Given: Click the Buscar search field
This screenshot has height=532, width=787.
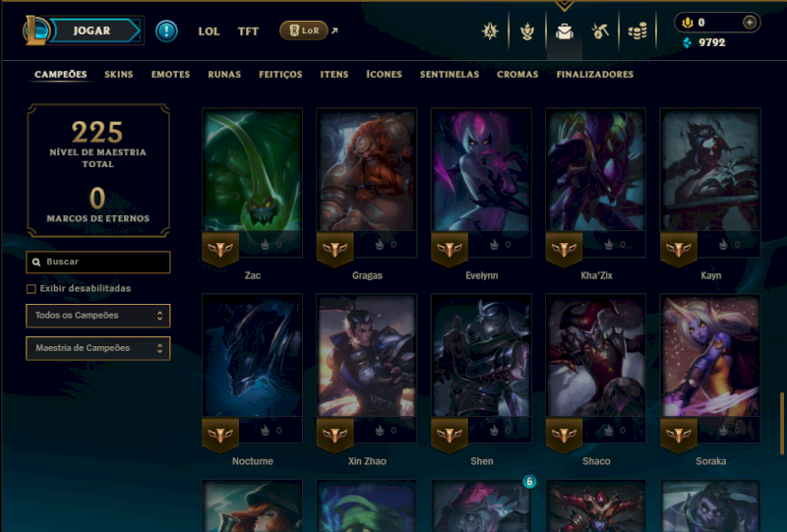Looking at the screenshot, I should click(97, 262).
